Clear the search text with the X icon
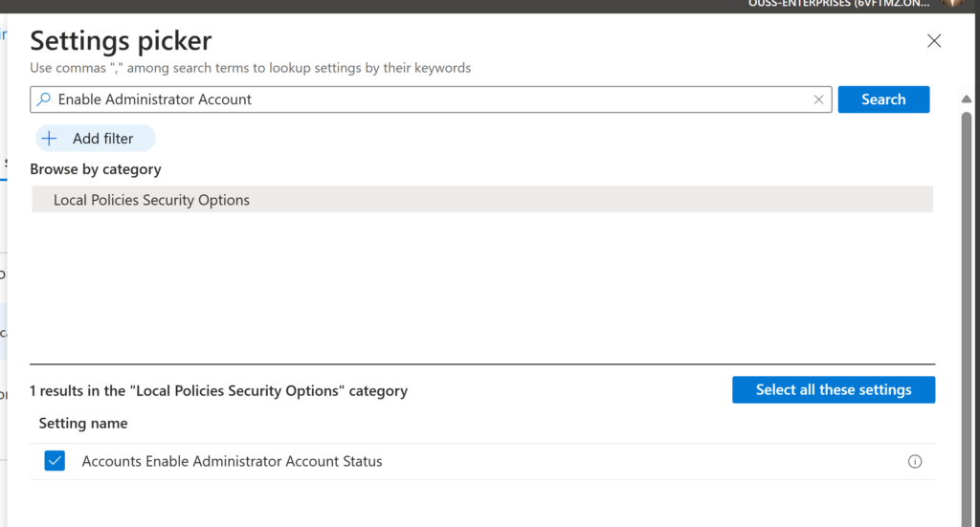This screenshot has height=527, width=980. (x=818, y=99)
